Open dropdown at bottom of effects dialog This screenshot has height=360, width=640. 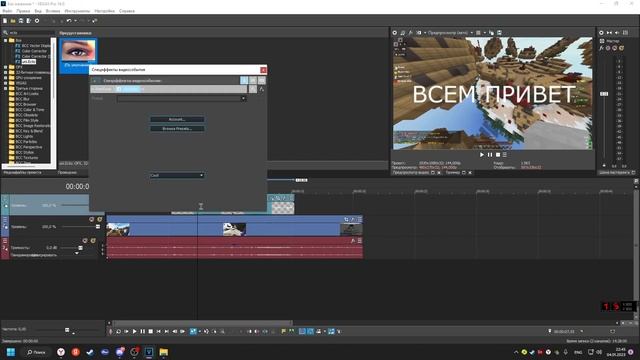tap(177, 176)
